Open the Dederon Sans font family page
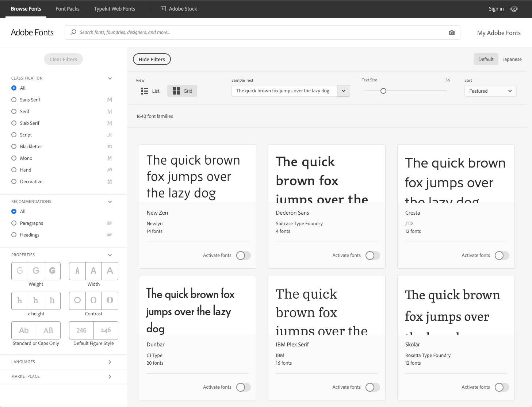Screen dimensions: 532x407 [x=292, y=212]
